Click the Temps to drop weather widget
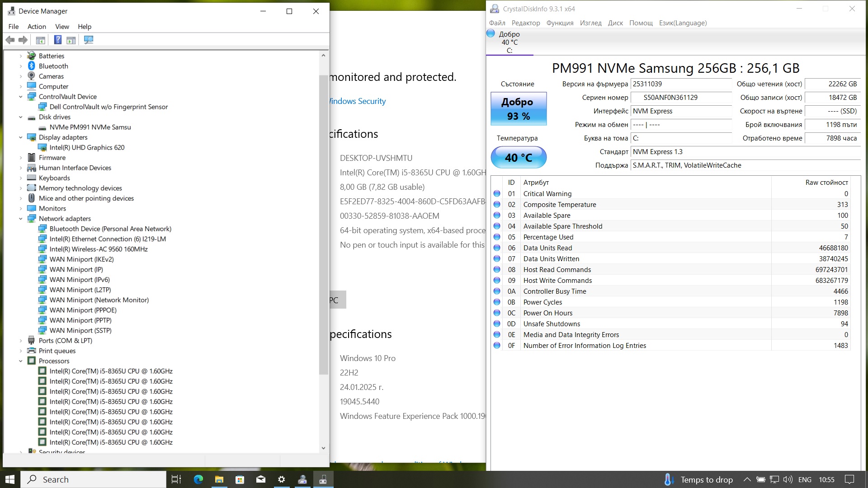The width and height of the screenshot is (868, 488). click(698, 479)
